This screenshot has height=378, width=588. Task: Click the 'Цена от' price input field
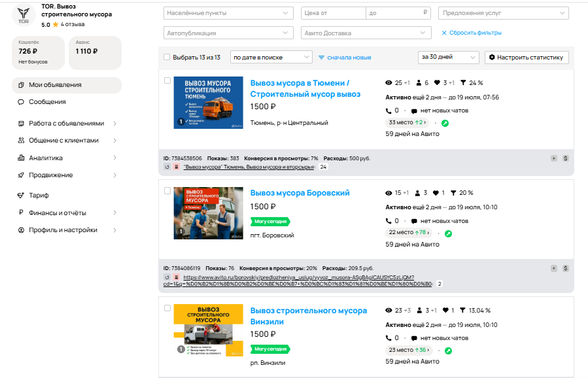point(332,13)
